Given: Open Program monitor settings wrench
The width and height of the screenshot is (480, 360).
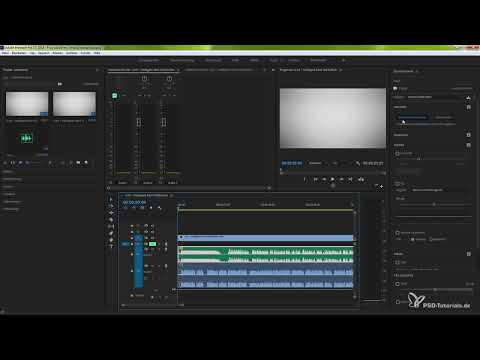Looking at the screenshot, I should [358, 163].
